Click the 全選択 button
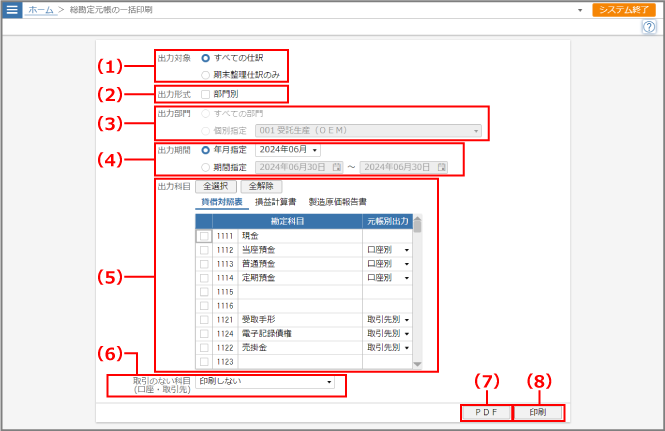Viewport: 665px width, 431px height. click(x=215, y=186)
